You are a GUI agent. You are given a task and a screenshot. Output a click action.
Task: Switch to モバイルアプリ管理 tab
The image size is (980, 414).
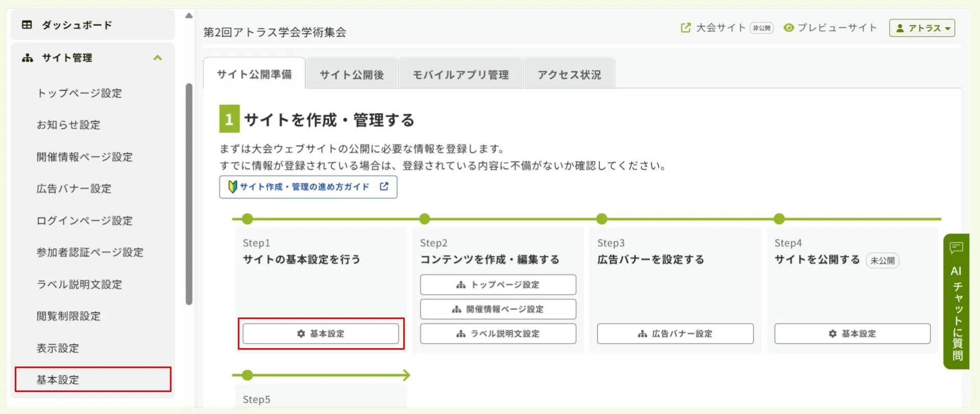point(460,75)
